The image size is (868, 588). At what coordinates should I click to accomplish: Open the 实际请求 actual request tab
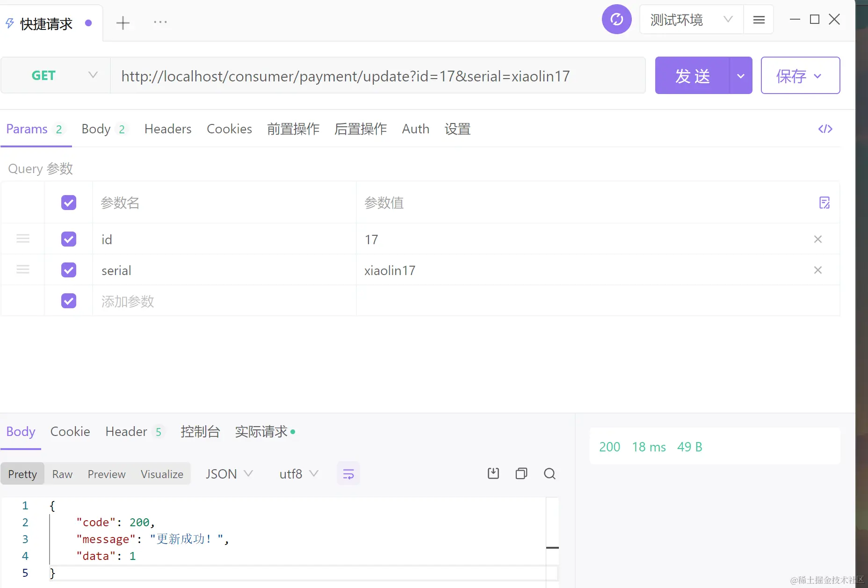pos(265,431)
